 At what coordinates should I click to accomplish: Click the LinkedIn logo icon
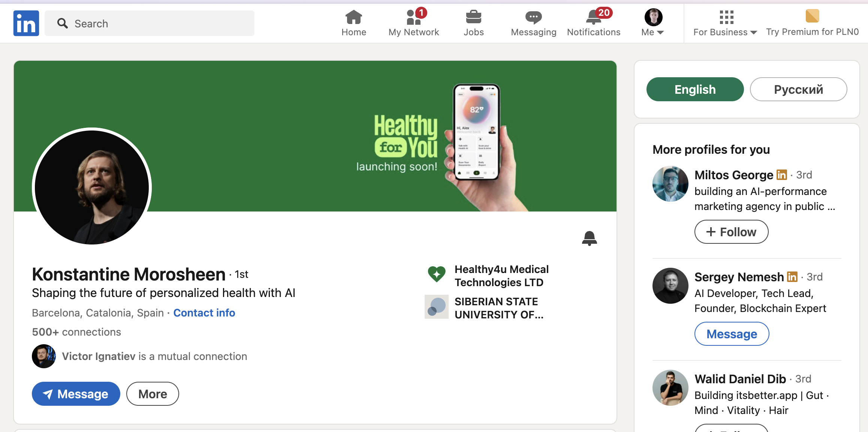(x=26, y=23)
